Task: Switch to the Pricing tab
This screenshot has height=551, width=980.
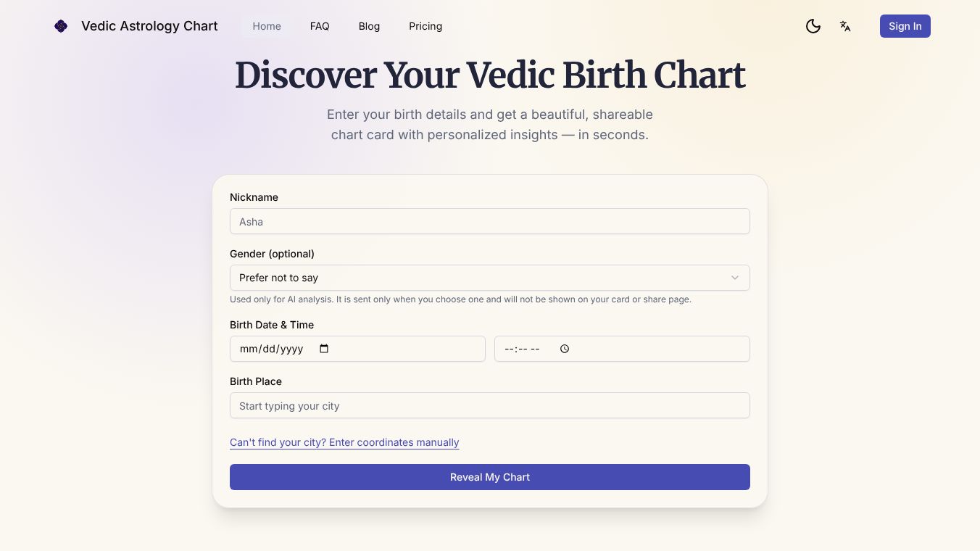Action: pos(425,26)
